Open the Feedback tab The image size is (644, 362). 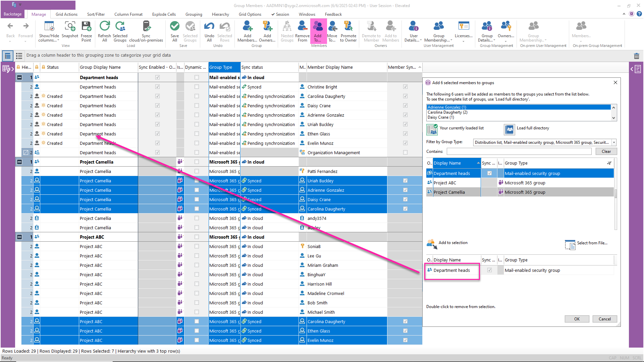(x=333, y=14)
